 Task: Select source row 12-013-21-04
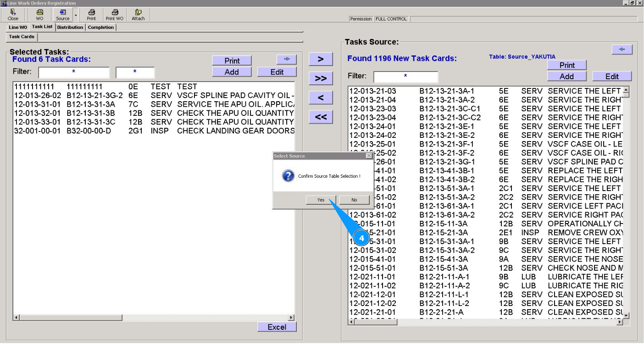(x=485, y=100)
